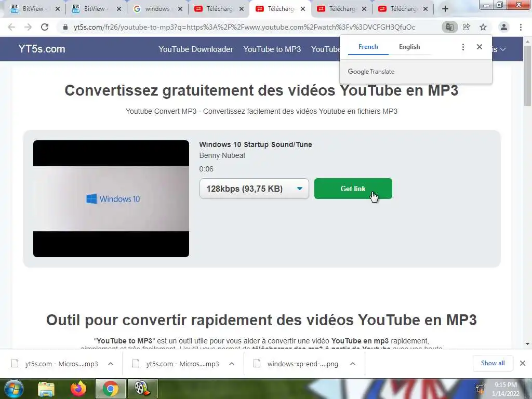Expand png download options chevron
Screen dimensions: 532x399
pyautogui.click(x=353, y=364)
